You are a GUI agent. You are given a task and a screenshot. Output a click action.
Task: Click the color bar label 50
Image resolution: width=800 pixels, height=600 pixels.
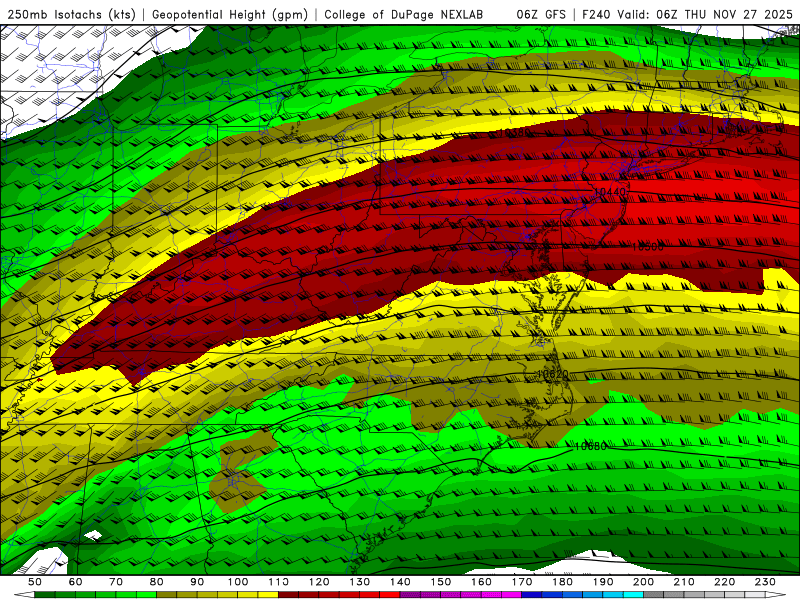[x=35, y=582]
